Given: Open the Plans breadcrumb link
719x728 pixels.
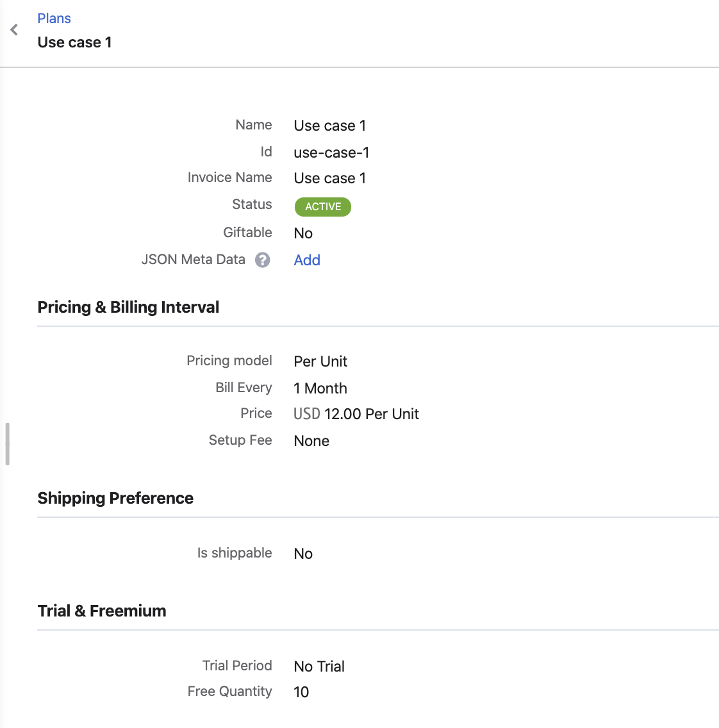Looking at the screenshot, I should point(54,19).
